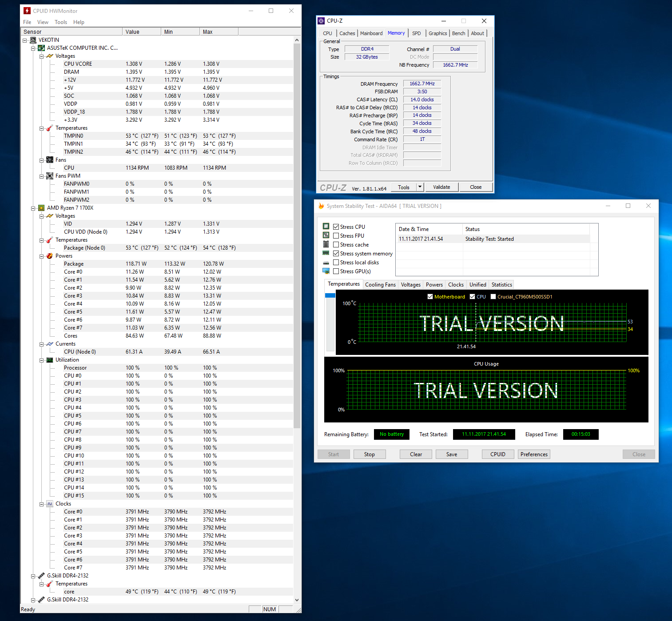Click the AIDA64 flame icon in title bar
672x621 pixels.
coord(322,206)
